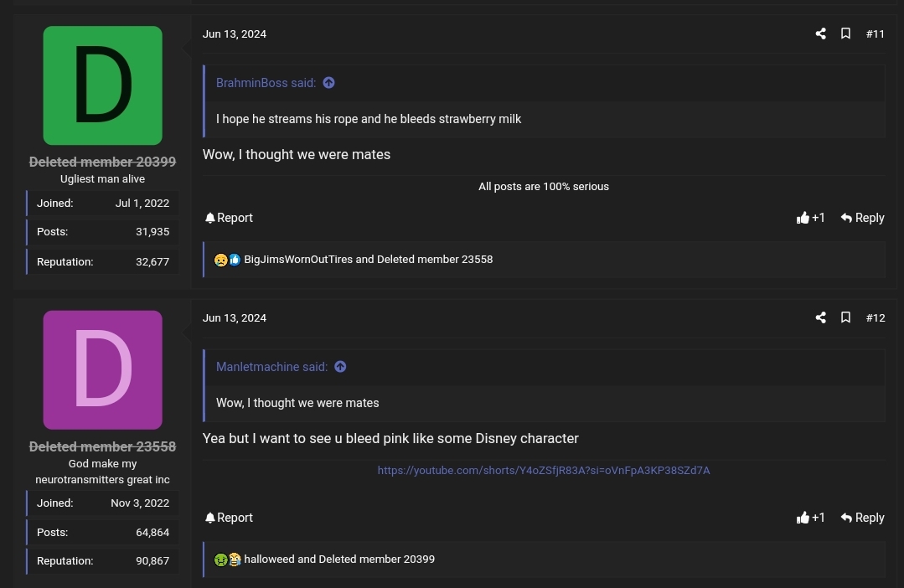Click the #12 post permalink
The width and height of the screenshot is (904, 588).
875,317
